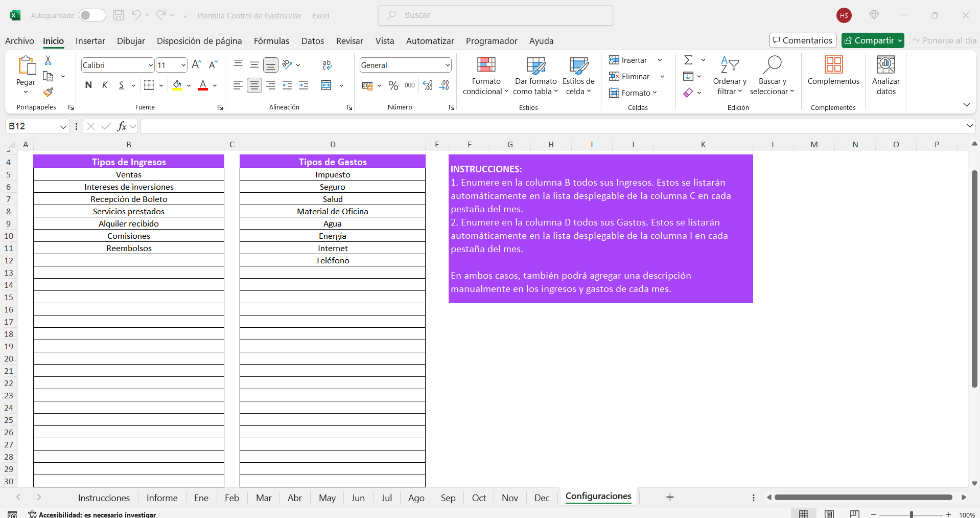Screen dimensions: 980x518
Task: Switch to the Instrucciones sheet tab
Action: (104, 498)
